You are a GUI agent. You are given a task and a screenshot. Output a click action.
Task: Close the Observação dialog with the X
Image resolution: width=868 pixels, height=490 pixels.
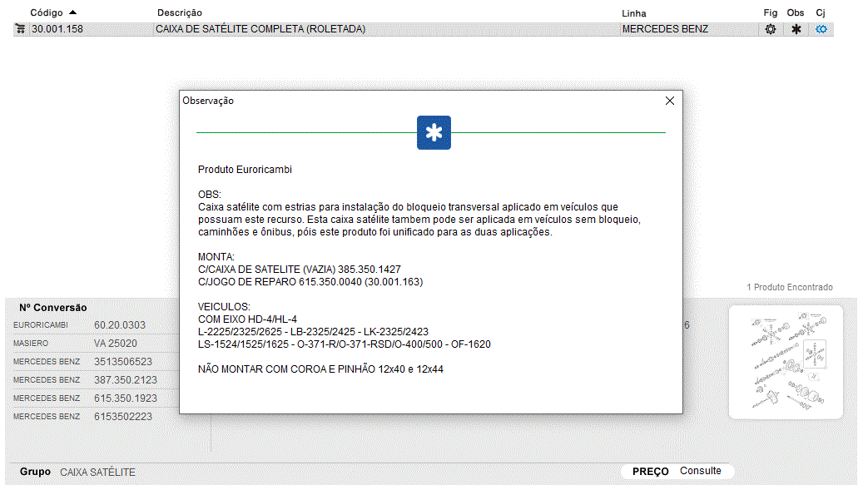click(x=670, y=101)
